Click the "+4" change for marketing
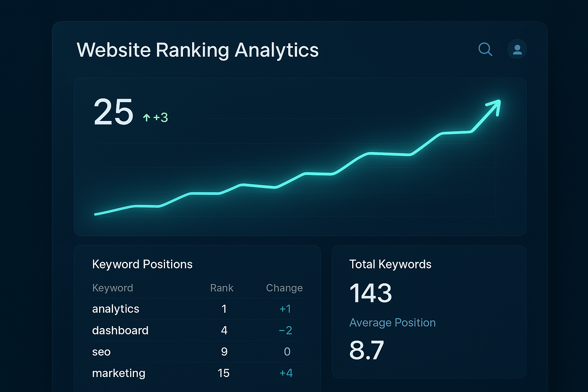Image resolution: width=588 pixels, height=392 pixels. click(286, 373)
